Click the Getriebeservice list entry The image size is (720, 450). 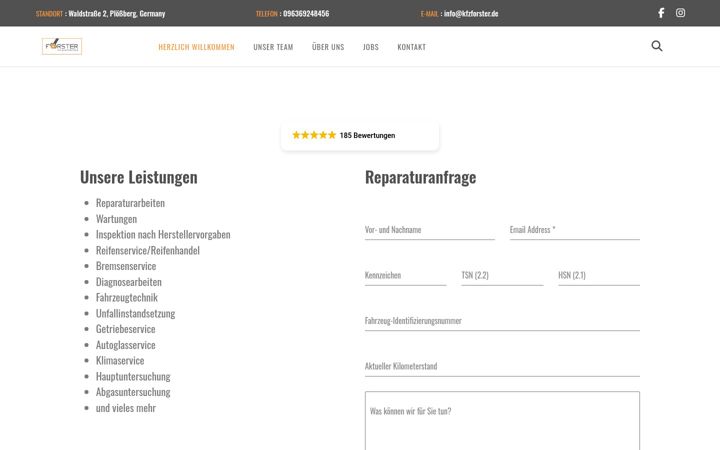tap(125, 329)
